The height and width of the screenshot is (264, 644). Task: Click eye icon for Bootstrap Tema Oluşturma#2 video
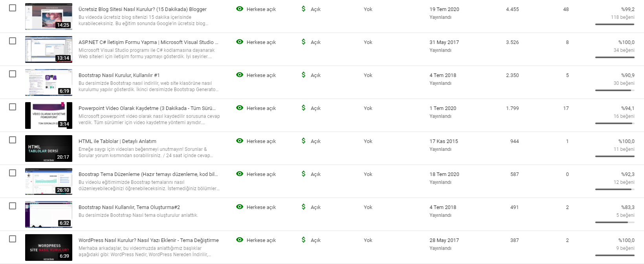coord(240,207)
